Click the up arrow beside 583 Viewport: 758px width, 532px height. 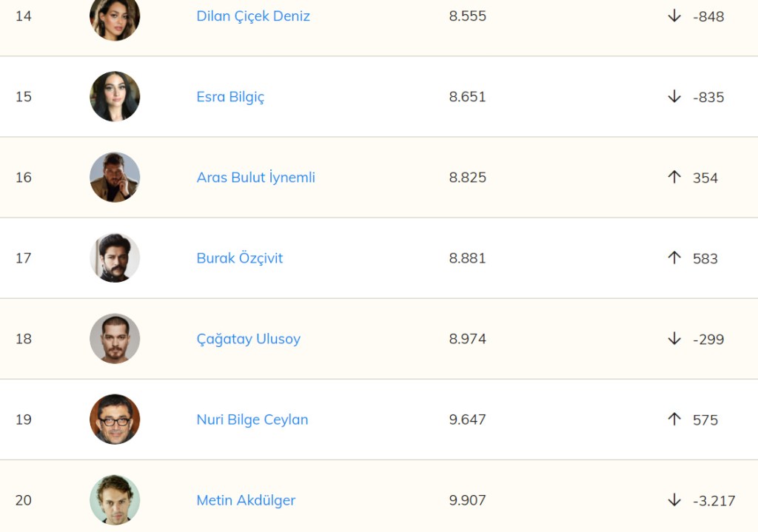(674, 258)
